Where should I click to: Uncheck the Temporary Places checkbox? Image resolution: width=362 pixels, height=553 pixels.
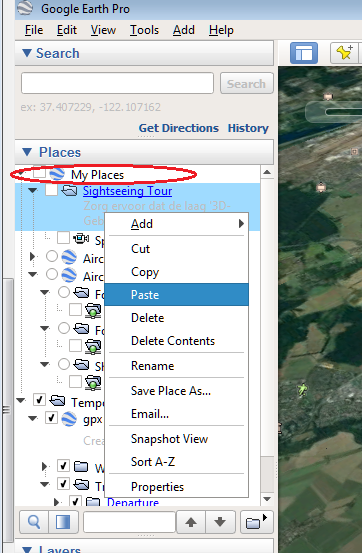pos(39,400)
